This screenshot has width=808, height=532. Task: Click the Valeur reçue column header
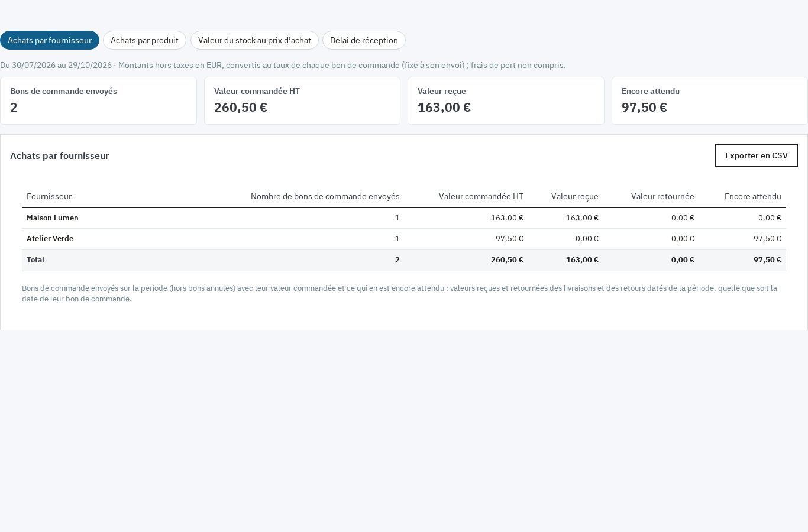pos(575,196)
